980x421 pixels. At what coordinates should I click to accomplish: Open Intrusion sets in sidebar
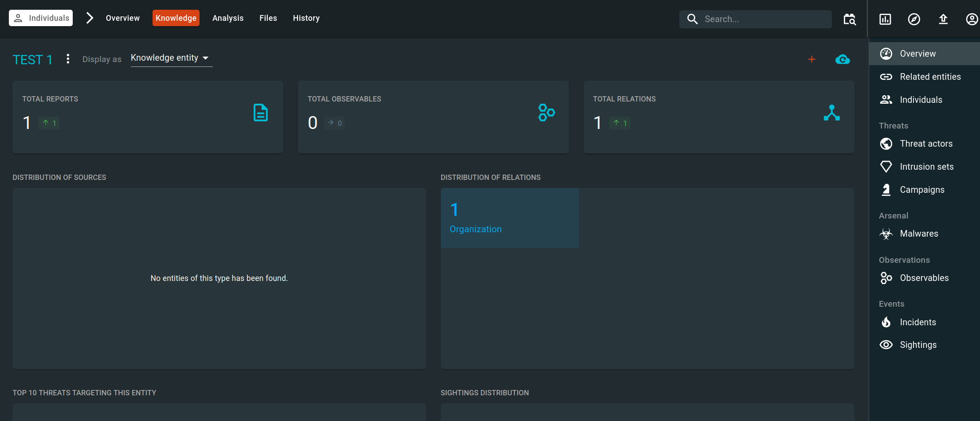pyautogui.click(x=924, y=167)
